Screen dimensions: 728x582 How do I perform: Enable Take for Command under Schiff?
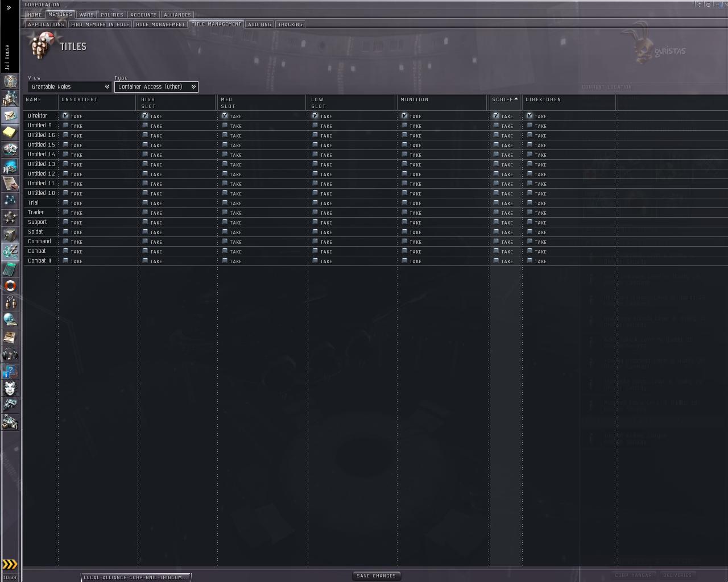(496, 242)
